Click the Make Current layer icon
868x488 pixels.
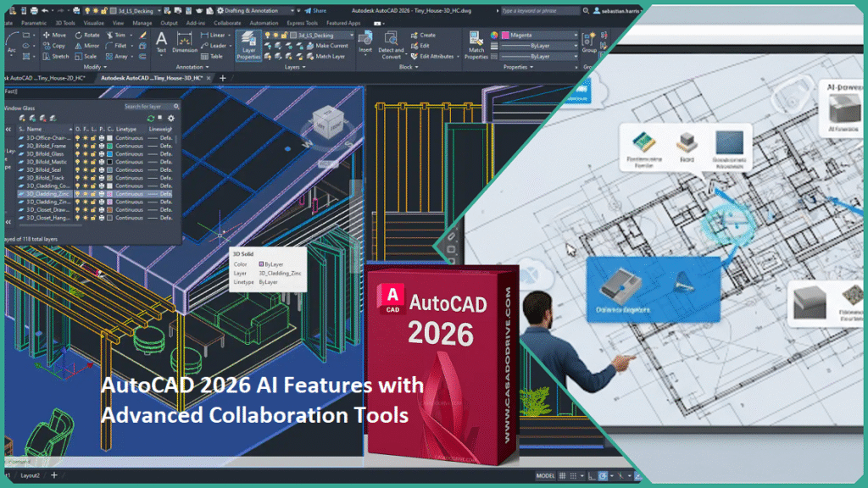click(326, 46)
